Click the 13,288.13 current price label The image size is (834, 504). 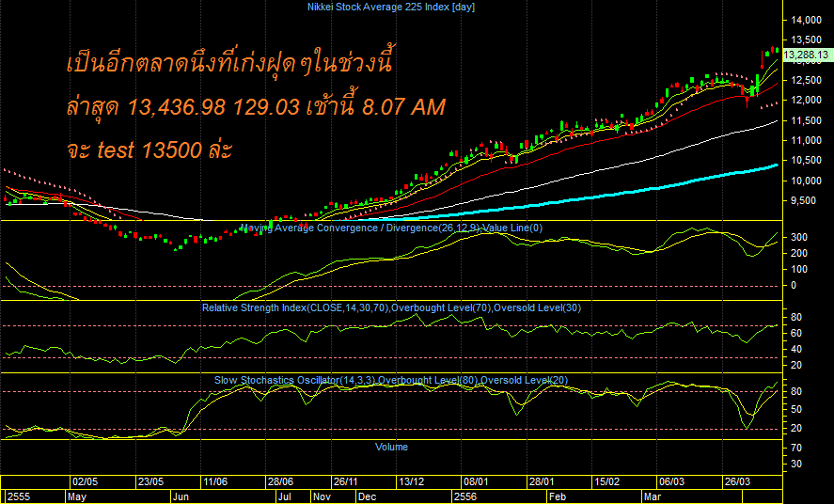click(x=806, y=55)
